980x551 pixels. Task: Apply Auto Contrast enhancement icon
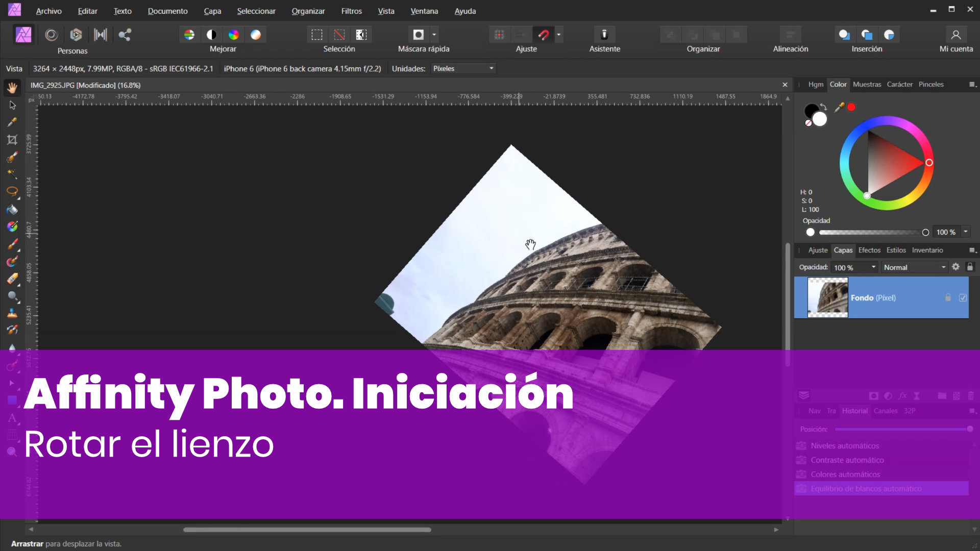211,35
